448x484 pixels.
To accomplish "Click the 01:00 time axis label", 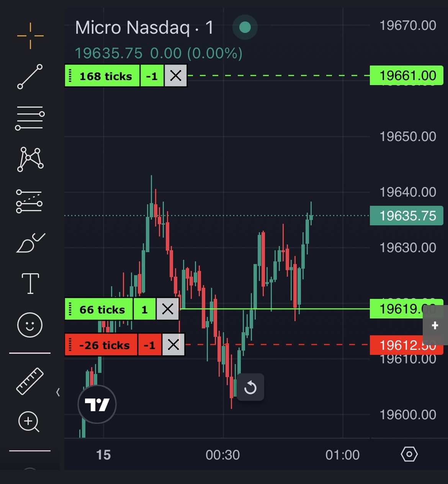I will [x=343, y=455].
